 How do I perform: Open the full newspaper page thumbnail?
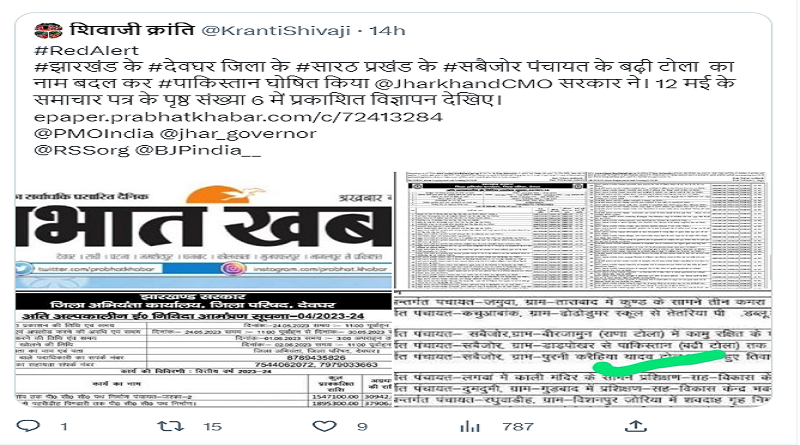coord(582,231)
